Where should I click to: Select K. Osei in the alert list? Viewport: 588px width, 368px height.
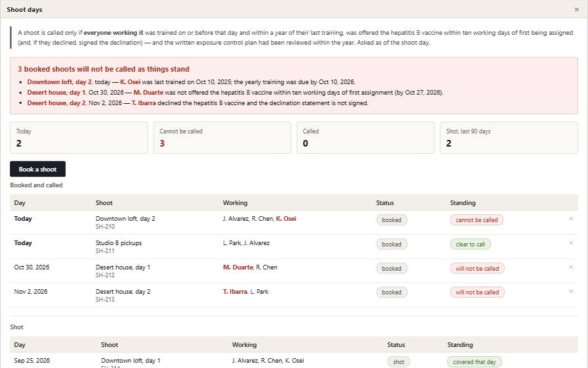coord(130,82)
